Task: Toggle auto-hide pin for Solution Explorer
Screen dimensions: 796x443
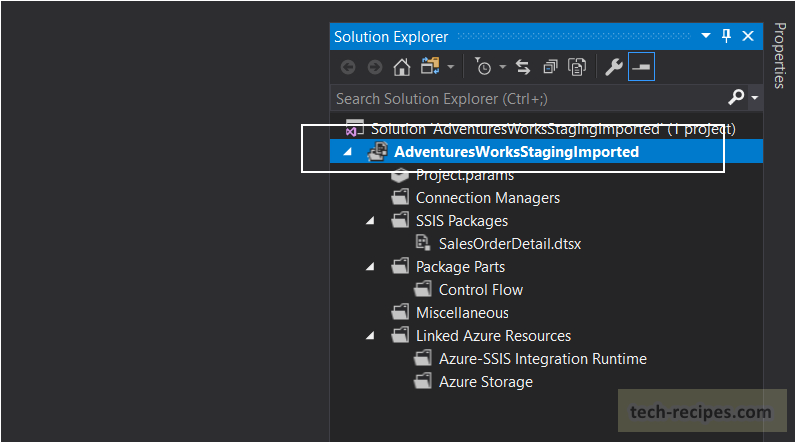Action: click(x=726, y=36)
